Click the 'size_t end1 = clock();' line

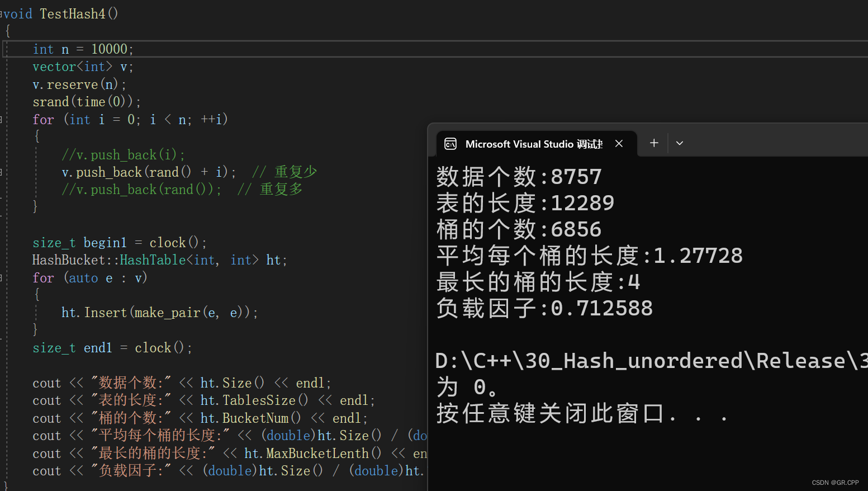click(112, 347)
